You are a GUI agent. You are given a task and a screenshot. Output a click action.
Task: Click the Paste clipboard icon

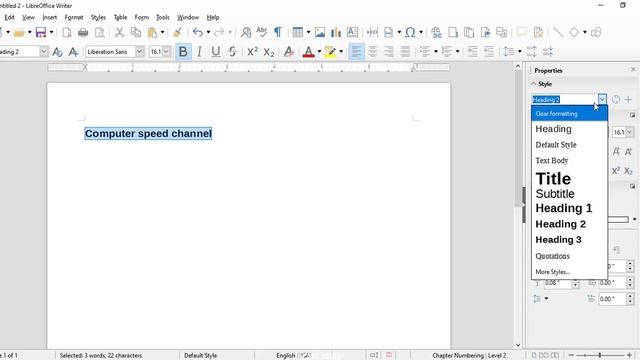coord(152,32)
